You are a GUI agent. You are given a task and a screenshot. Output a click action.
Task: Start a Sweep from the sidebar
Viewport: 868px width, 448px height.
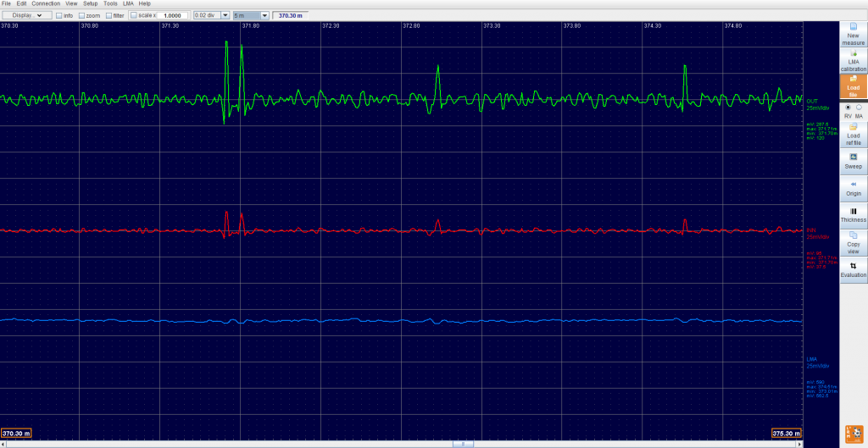[853, 161]
